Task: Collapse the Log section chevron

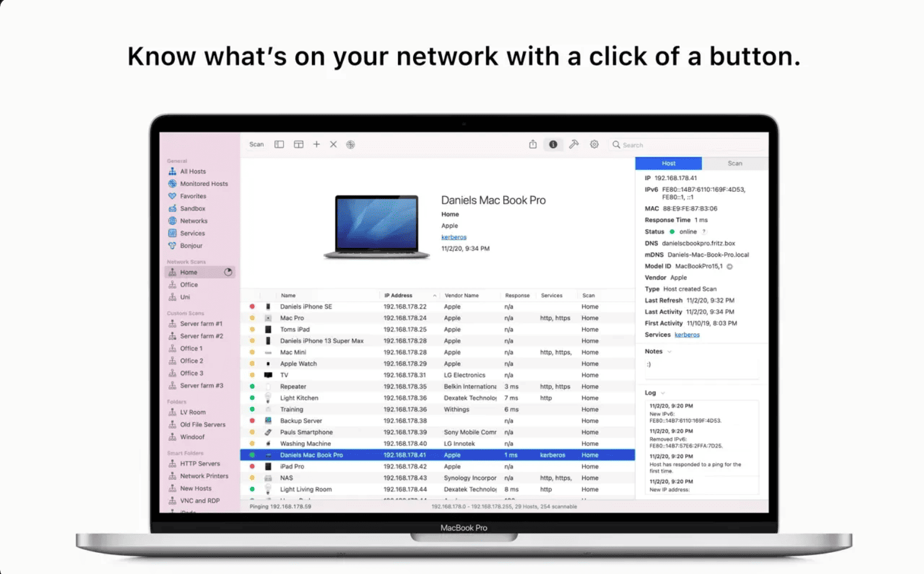Action: tap(663, 393)
